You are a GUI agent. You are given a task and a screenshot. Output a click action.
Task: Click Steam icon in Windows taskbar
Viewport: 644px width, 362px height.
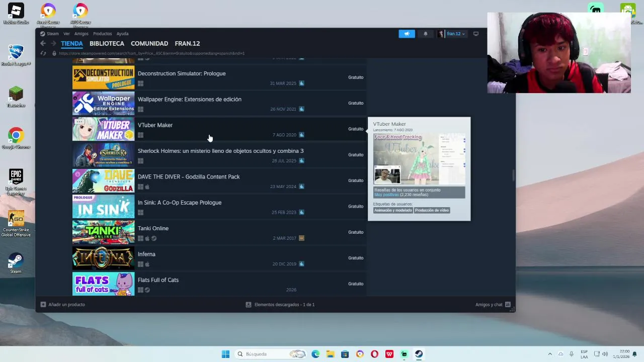[x=419, y=354]
